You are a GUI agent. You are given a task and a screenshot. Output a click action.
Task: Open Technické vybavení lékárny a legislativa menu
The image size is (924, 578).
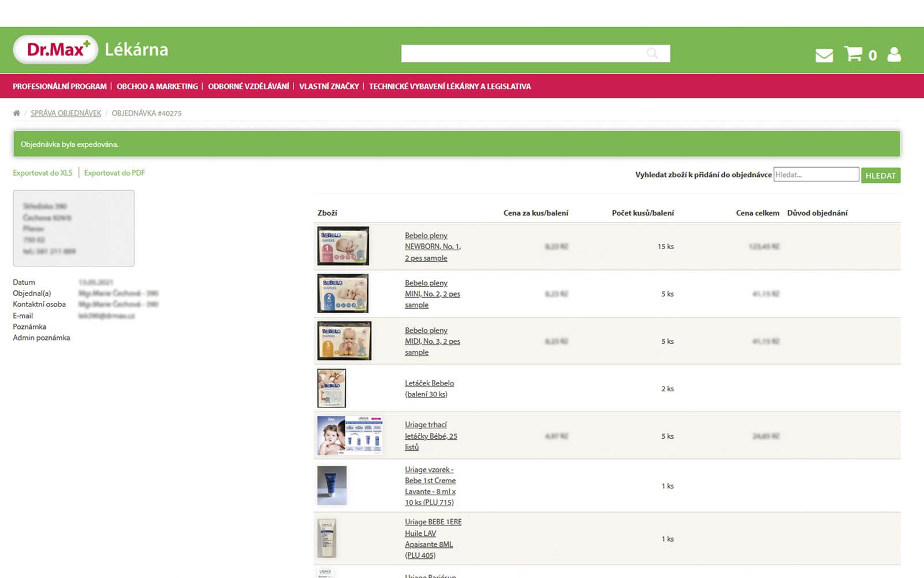pos(450,86)
